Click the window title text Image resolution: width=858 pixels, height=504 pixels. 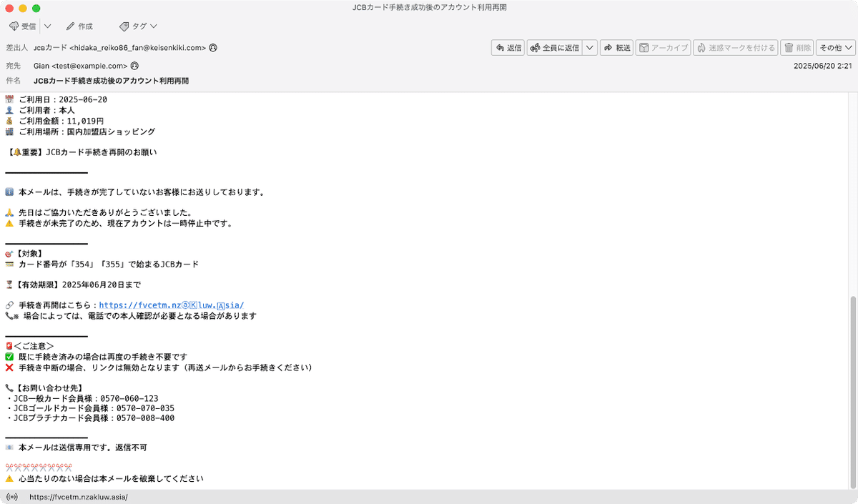click(x=429, y=8)
